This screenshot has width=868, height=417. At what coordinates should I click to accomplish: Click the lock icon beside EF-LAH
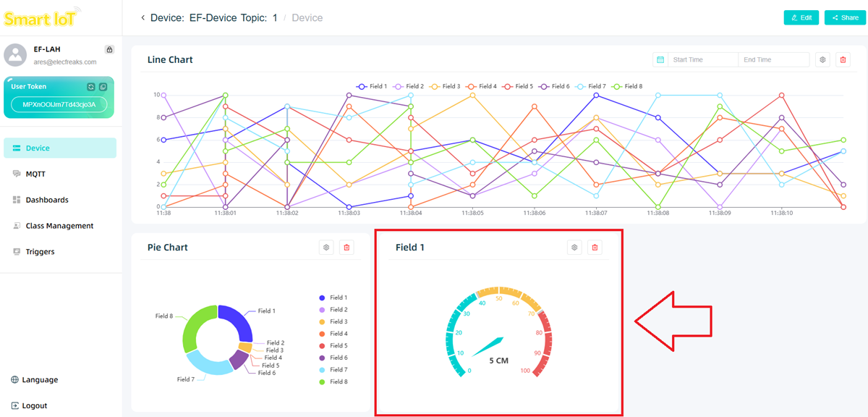tap(109, 50)
